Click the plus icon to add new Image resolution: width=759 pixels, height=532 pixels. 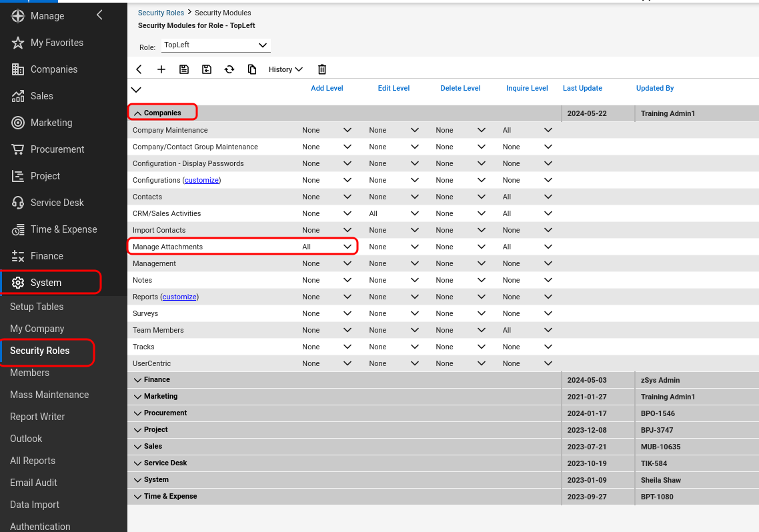(x=161, y=69)
